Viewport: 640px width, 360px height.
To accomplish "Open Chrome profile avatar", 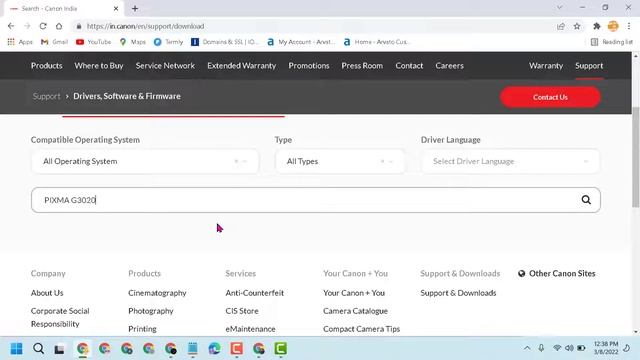I will (613, 26).
